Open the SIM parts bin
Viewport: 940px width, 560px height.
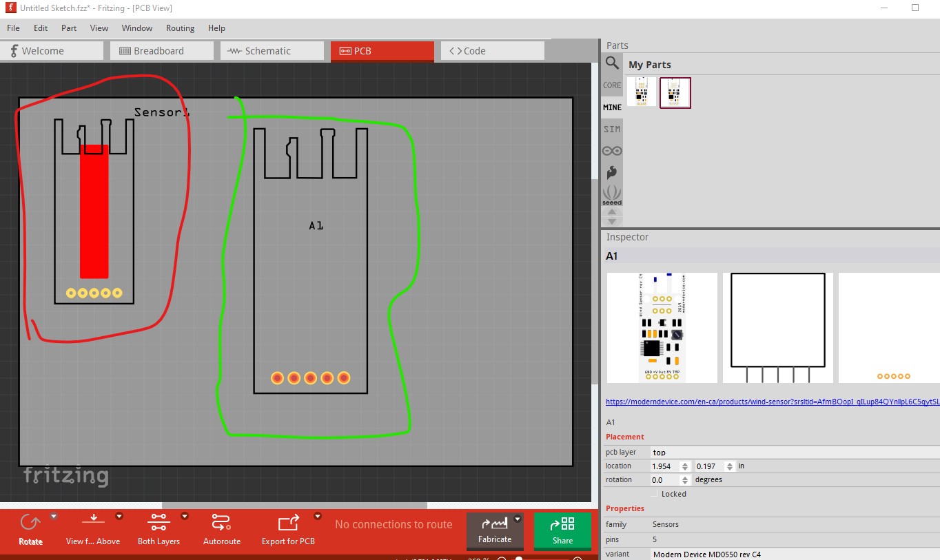612,129
